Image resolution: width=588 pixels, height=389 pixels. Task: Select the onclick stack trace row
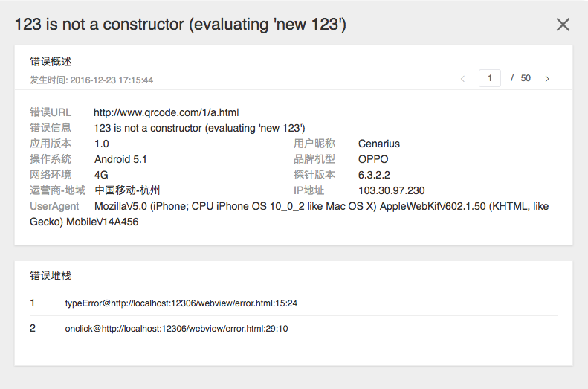pyautogui.click(x=177, y=329)
